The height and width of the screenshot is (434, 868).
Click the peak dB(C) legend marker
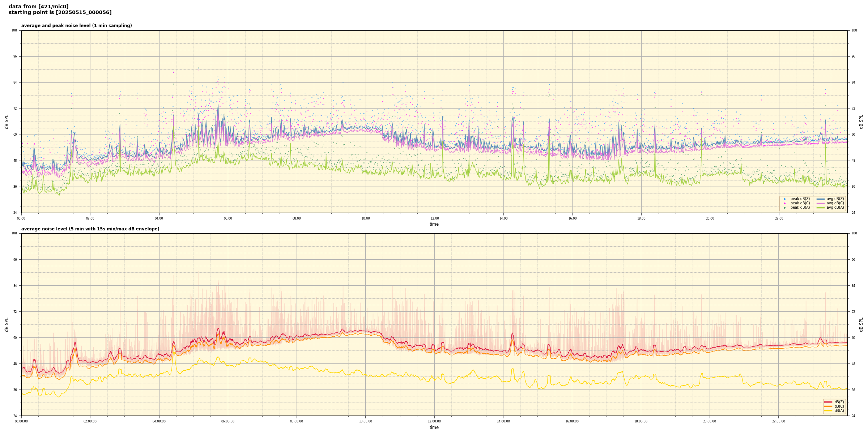784,203
